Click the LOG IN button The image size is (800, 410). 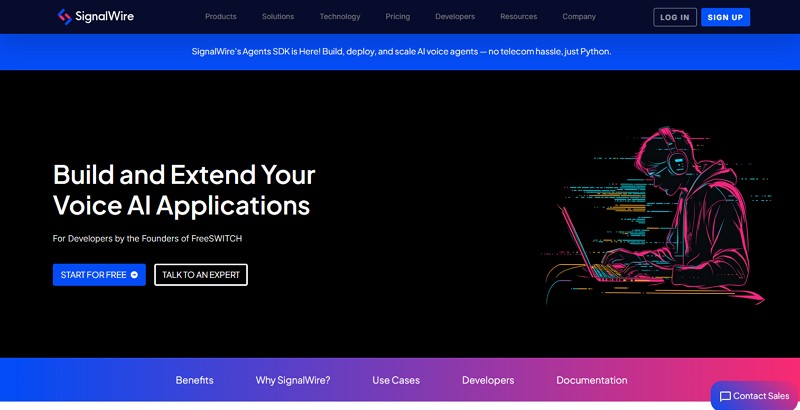tap(674, 17)
